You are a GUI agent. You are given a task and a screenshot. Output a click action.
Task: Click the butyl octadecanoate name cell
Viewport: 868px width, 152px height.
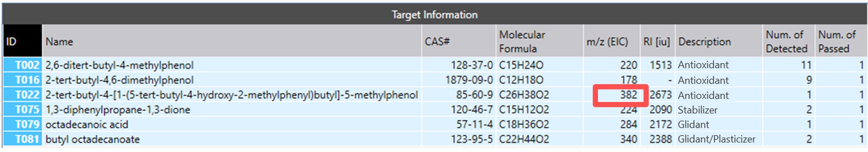coord(93,139)
